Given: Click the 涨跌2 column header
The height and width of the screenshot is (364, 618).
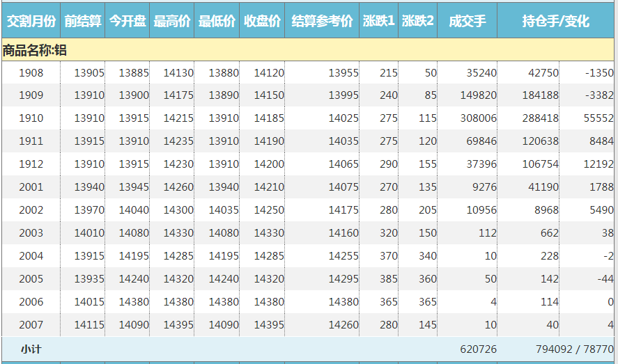Looking at the screenshot, I should (418, 21).
